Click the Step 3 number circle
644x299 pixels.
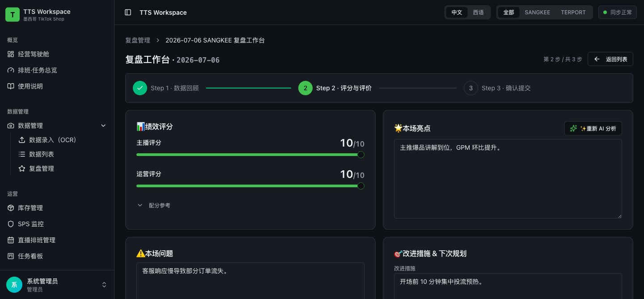coord(471,88)
